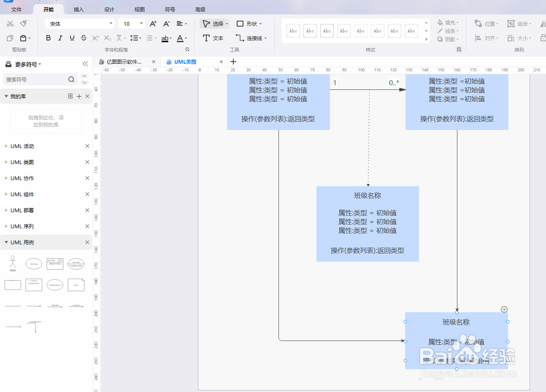Switch to the 设计 ribbon tab

point(109,9)
